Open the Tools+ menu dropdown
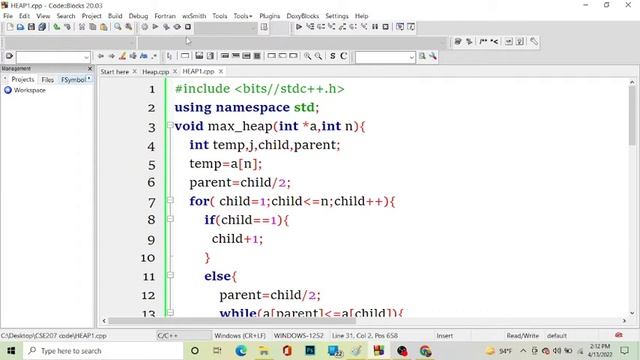Viewport: 640px width, 360px height. [x=242, y=16]
